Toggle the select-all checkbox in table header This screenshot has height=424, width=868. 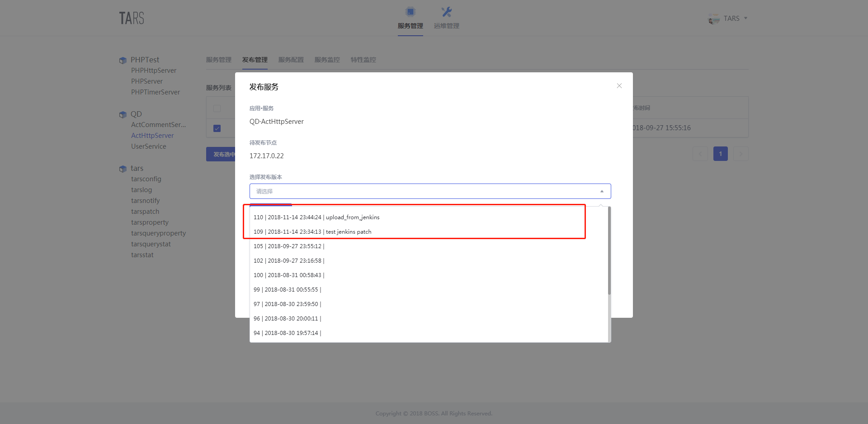coord(217,108)
